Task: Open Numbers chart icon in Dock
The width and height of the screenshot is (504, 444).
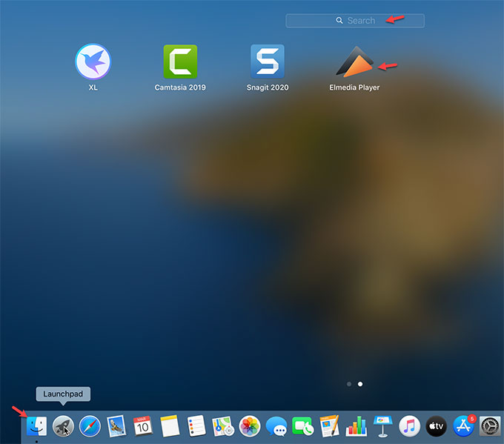Action: [357, 426]
